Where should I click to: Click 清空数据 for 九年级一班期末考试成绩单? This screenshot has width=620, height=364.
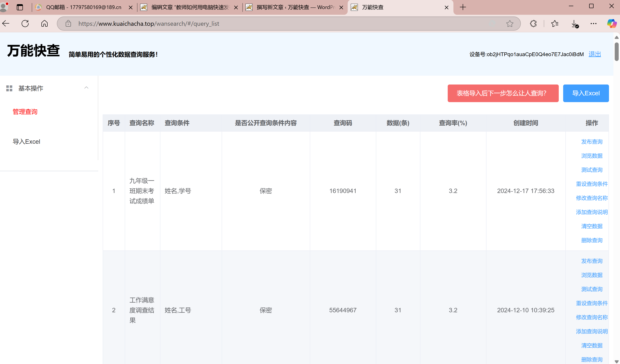592,226
